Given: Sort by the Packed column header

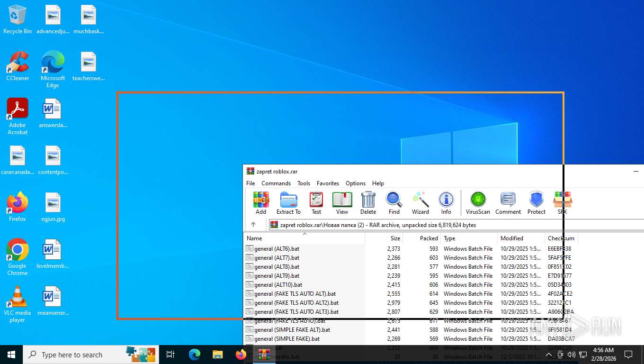Looking at the screenshot, I should 421,238.
